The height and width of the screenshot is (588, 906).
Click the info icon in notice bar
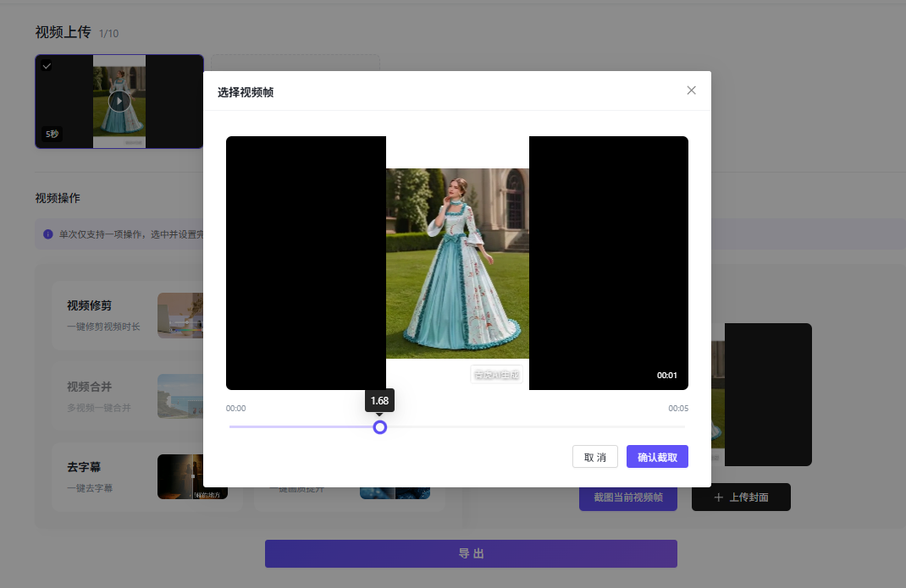click(48, 234)
